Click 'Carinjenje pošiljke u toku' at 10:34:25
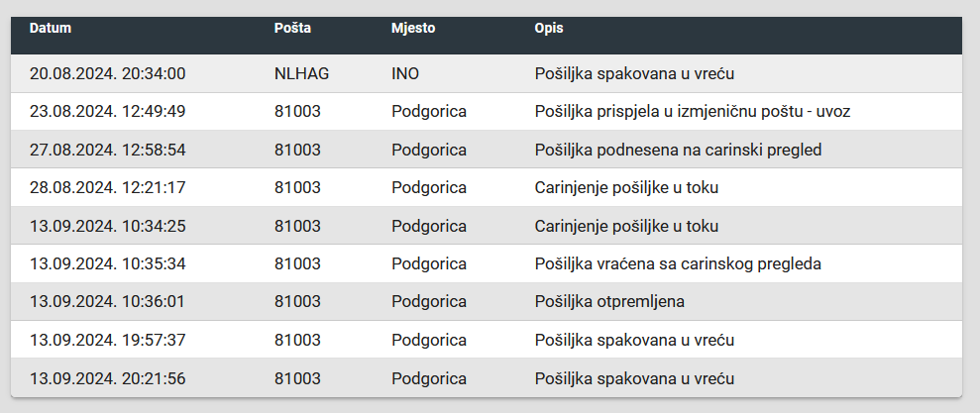 (x=626, y=226)
